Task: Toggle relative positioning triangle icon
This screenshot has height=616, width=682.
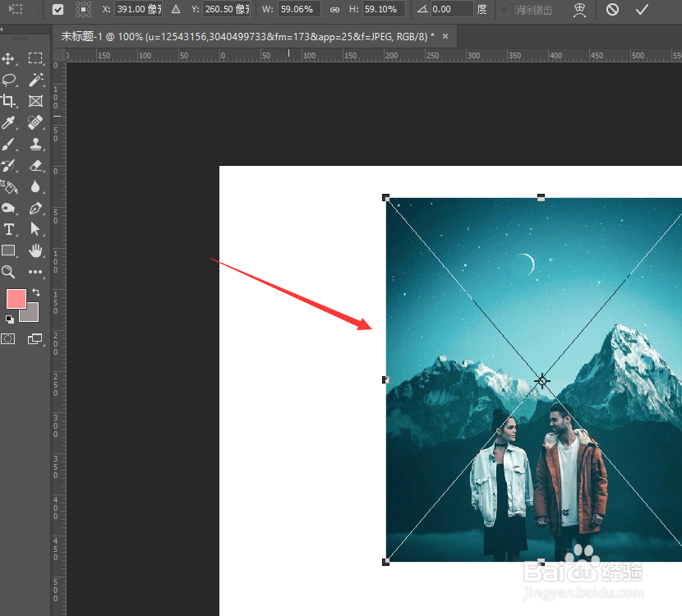Action: click(176, 9)
